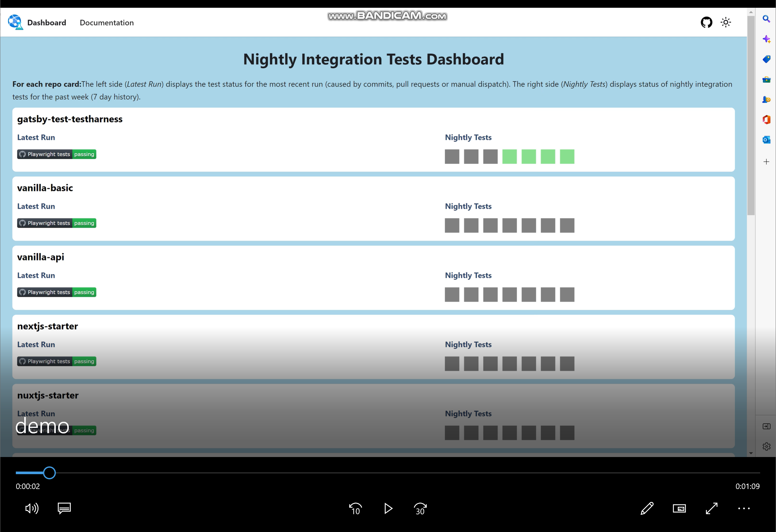Click the dashboard logo icon
This screenshot has width=776, height=532.
[16, 22]
